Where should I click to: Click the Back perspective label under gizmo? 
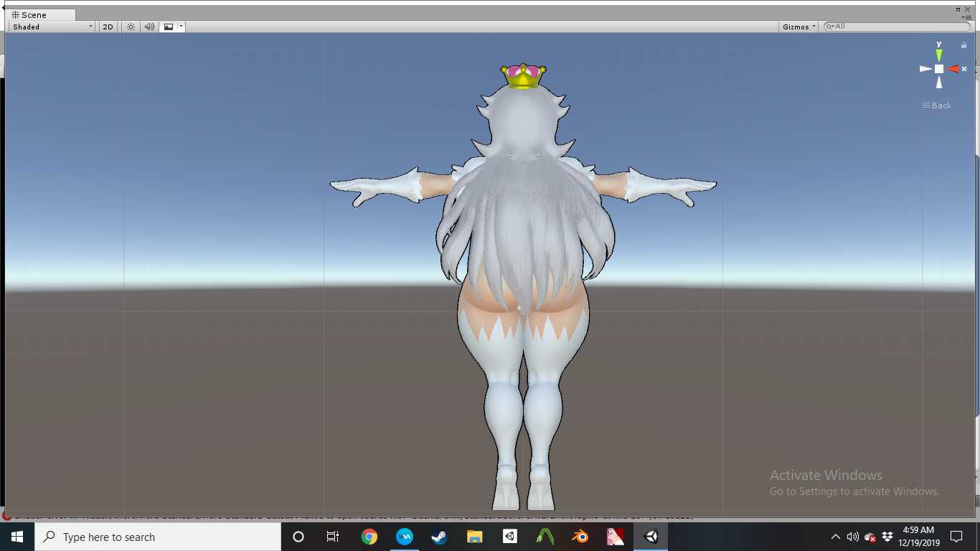tap(937, 105)
